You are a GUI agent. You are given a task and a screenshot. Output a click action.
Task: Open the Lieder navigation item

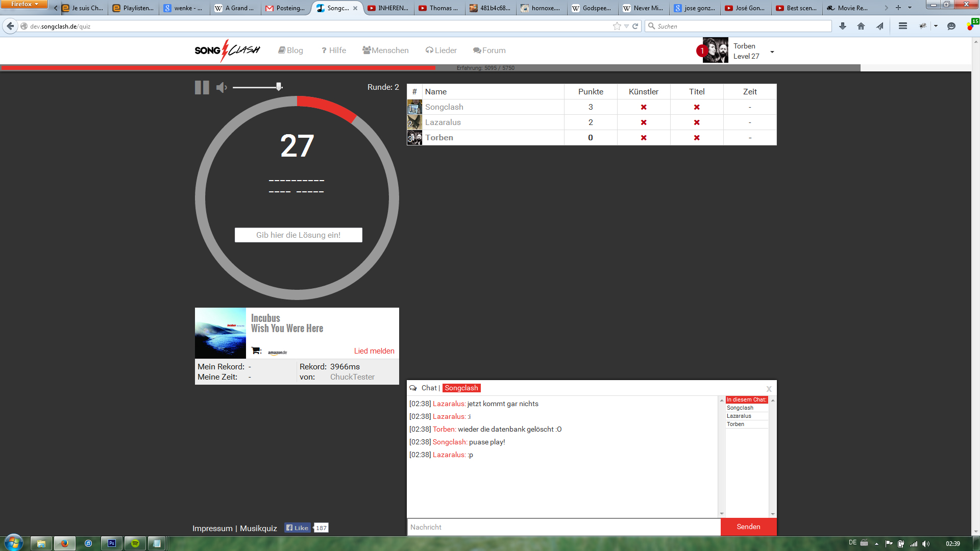(441, 51)
